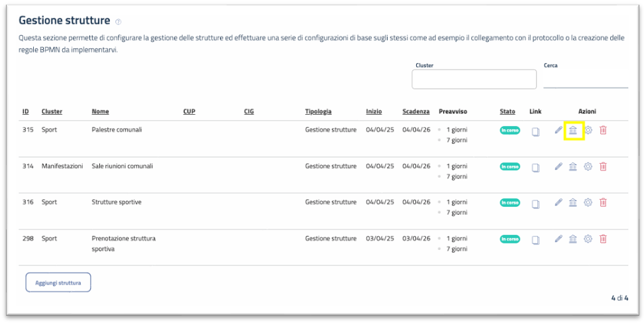This screenshot has height=323, width=644.
Task: Open the building icon for Palestre comunali
Action: pos(573,131)
